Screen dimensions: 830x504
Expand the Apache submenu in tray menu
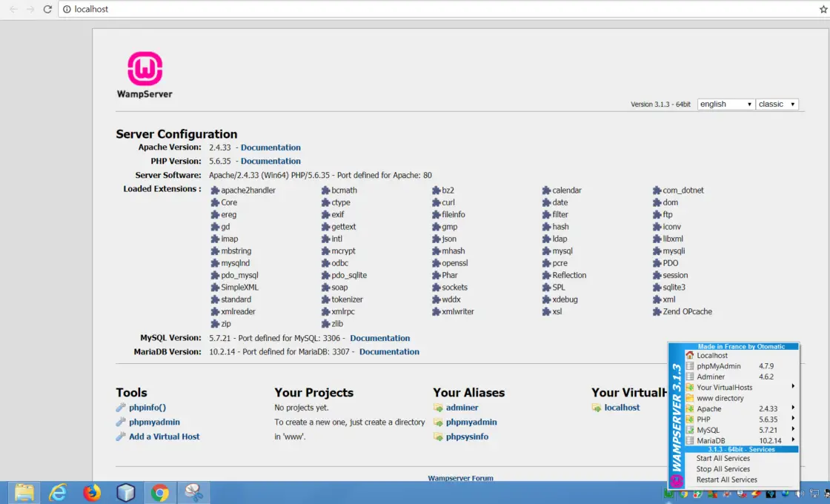741,408
